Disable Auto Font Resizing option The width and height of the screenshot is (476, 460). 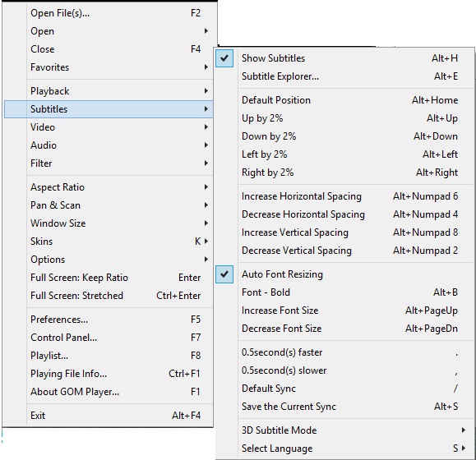(x=344, y=274)
